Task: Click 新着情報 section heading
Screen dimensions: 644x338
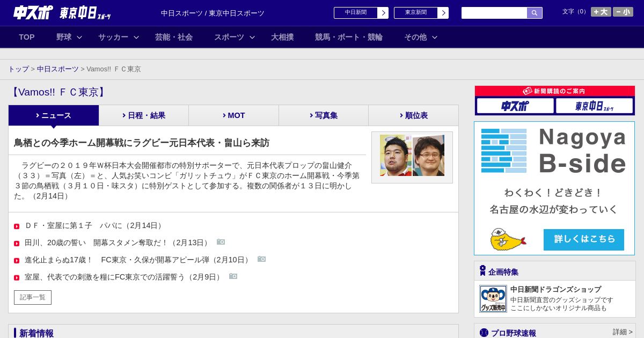Action: pyautogui.click(x=36, y=333)
